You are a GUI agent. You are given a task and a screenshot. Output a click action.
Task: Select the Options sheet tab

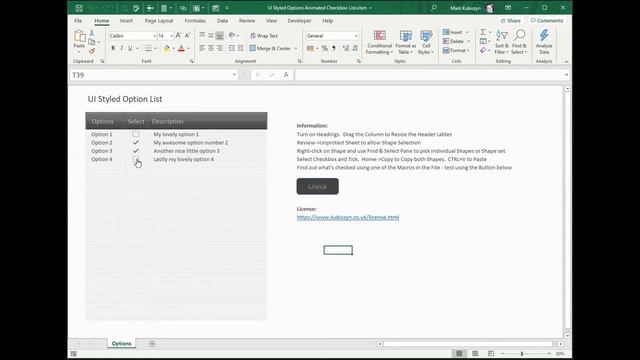tap(122, 344)
